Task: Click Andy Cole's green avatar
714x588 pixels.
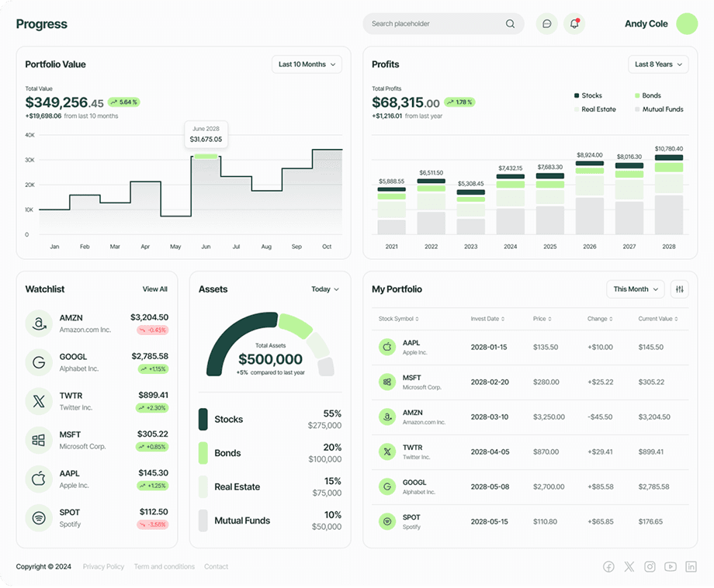Action: coord(687,24)
